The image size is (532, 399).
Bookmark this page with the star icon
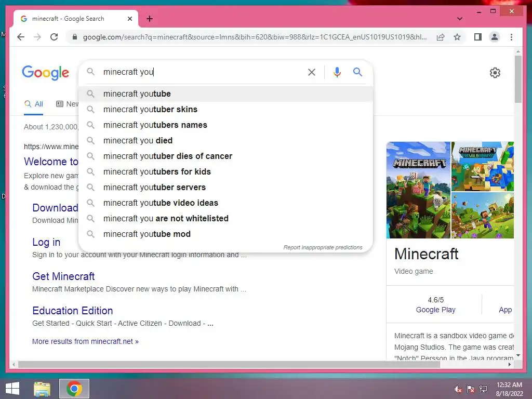pos(457,37)
